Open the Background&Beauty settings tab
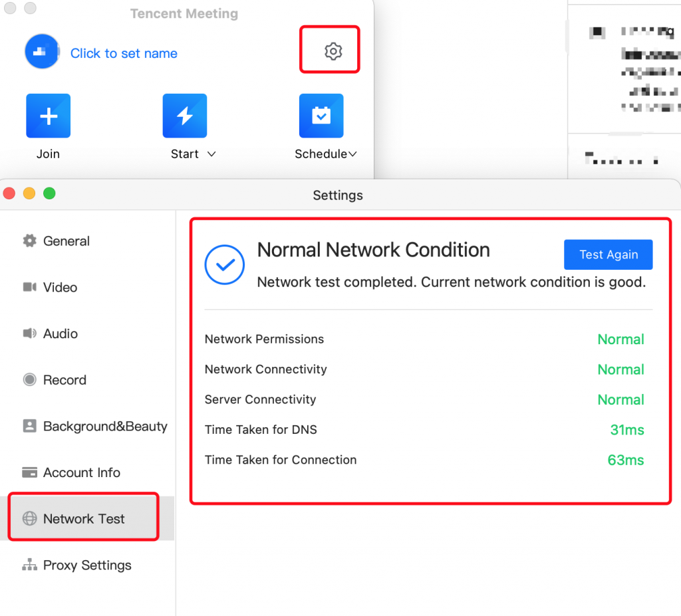The height and width of the screenshot is (616, 681). [104, 427]
